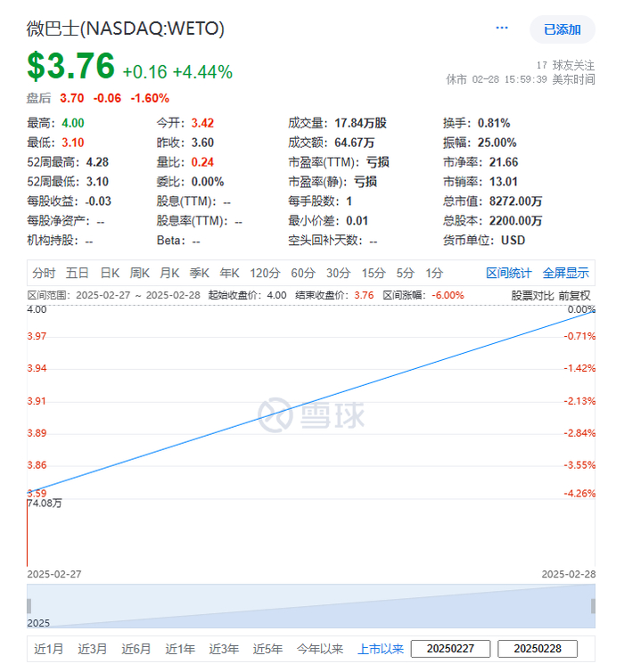Click the start date field 20250227

click(450, 649)
